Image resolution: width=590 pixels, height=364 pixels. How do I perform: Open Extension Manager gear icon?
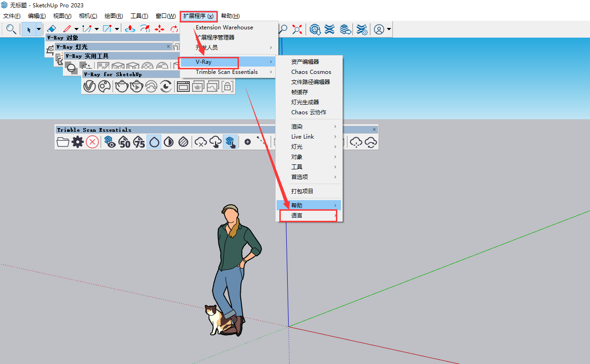pyautogui.click(x=362, y=29)
